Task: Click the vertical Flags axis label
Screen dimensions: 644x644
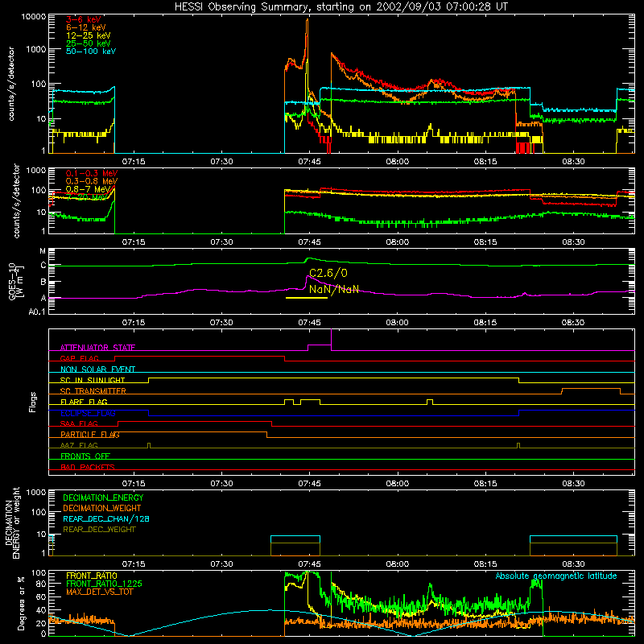Action: (33, 402)
